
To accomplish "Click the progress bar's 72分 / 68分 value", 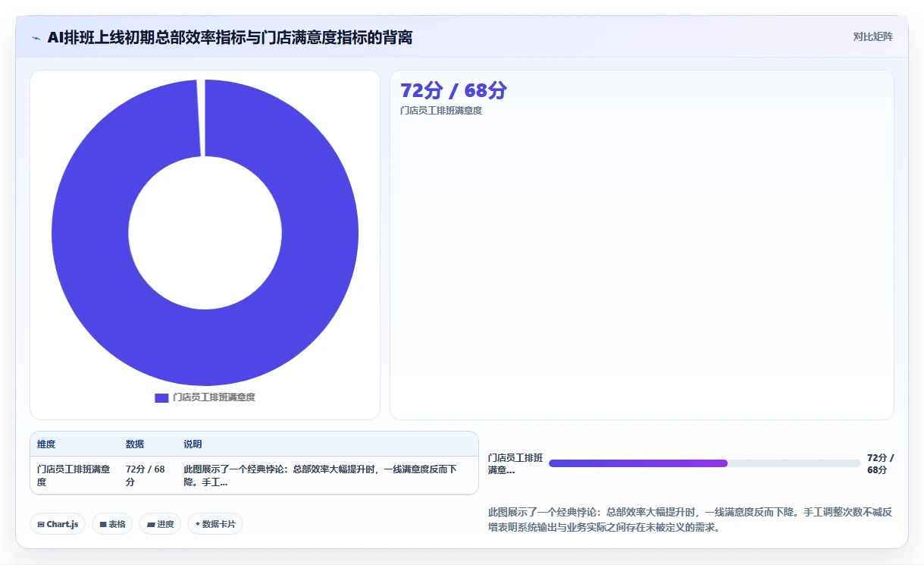I will click(881, 464).
